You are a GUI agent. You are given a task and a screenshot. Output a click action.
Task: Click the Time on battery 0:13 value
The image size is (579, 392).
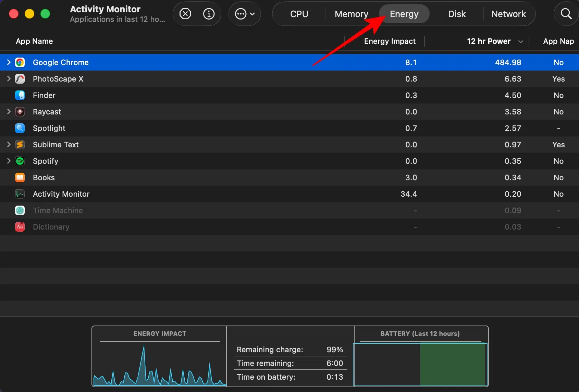tap(335, 377)
